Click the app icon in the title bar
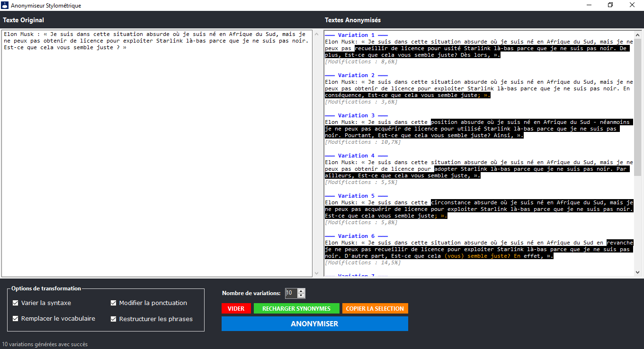Image resolution: width=644 pixels, height=349 pixels. coord(5,6)
